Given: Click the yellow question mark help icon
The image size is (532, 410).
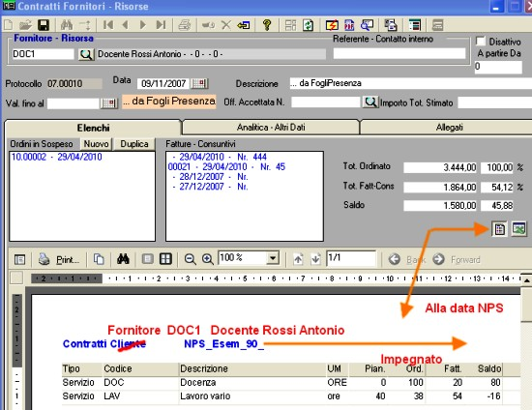Looking at the screenshot, I should [267, 25].
